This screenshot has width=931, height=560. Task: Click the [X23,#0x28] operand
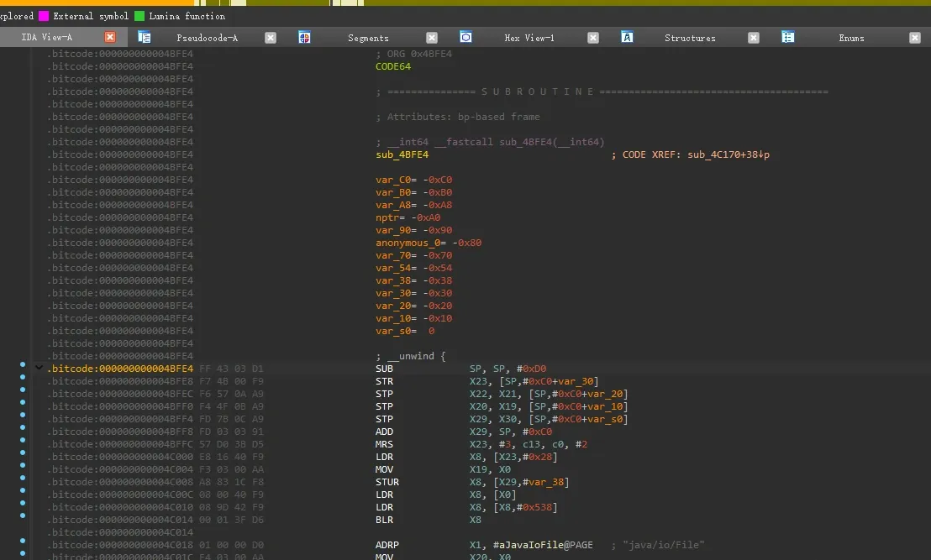pos(525,457)
